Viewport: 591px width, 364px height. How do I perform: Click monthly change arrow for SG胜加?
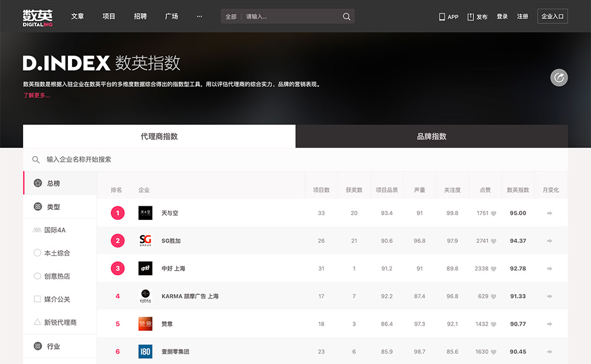(550, 240)
